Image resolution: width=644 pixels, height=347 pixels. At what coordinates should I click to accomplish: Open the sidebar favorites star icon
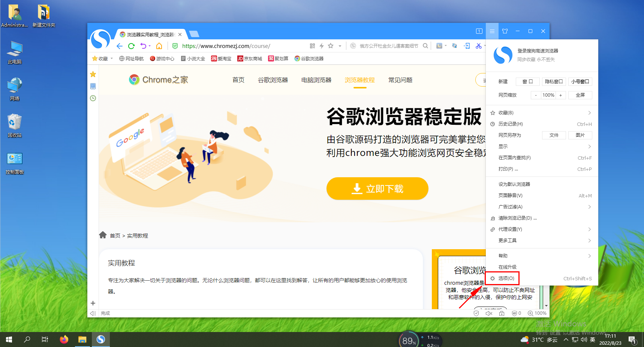pyautogui.click(x=93, y=74)
